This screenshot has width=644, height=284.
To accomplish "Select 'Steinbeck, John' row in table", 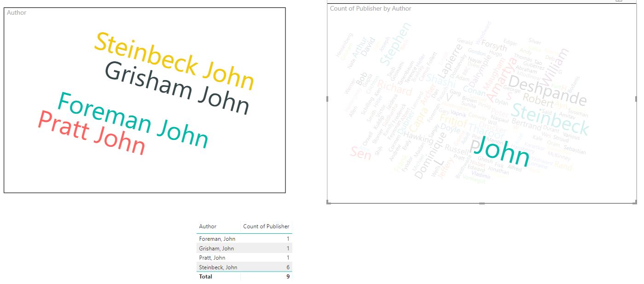I will [x=244, y=267].
